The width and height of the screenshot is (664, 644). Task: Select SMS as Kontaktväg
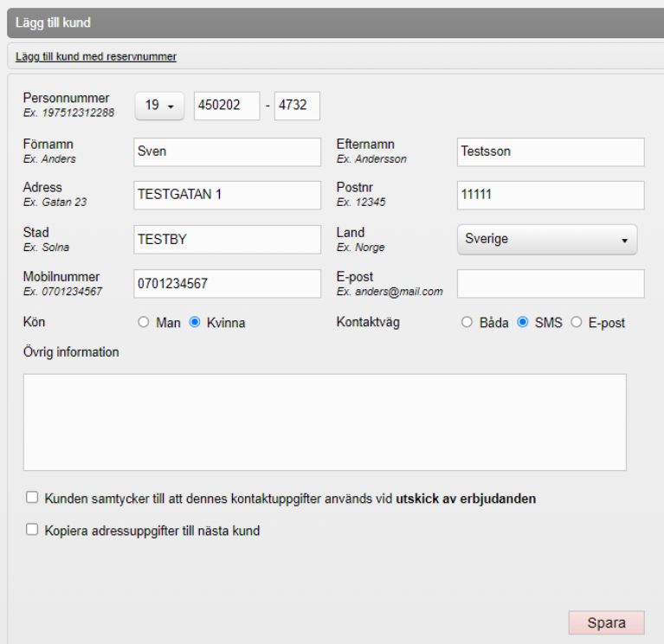pos(523,323)
